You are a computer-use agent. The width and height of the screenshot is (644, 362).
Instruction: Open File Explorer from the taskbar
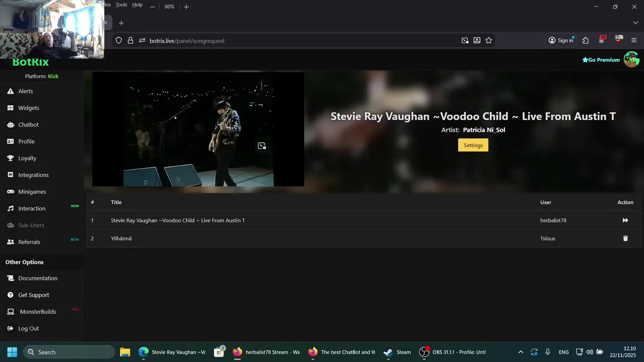[125, 352]
